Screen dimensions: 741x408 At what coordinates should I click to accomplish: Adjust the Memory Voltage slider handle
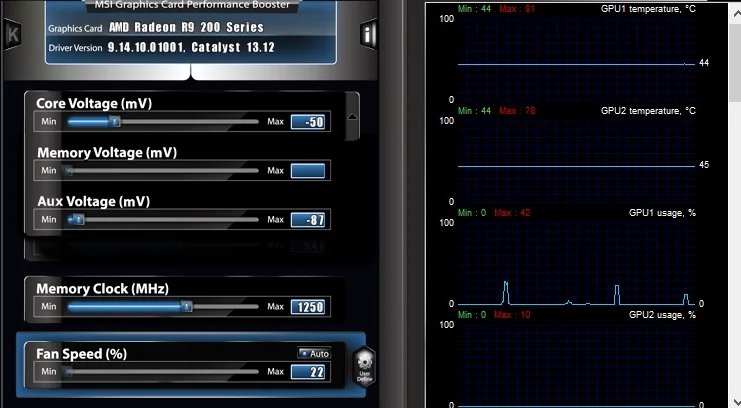69,171
